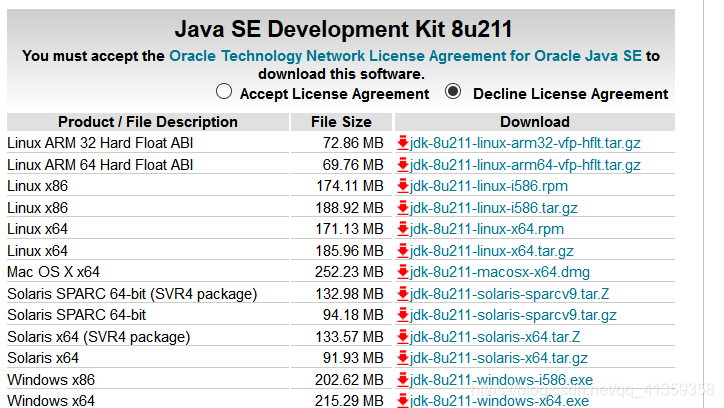
Task: Download jdk-8u211-linux-i586.tar.gz
Action: click(x=494, y=208)
